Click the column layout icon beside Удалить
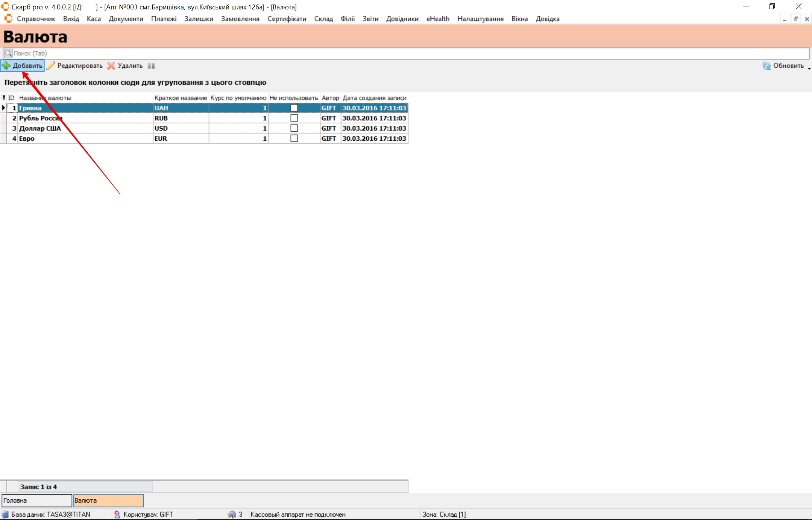 tap(151, 66)
